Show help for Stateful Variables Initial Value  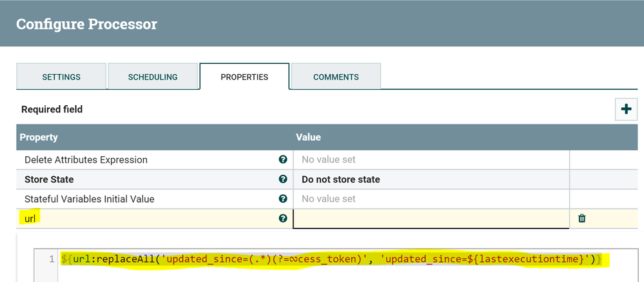click(282, 199)
